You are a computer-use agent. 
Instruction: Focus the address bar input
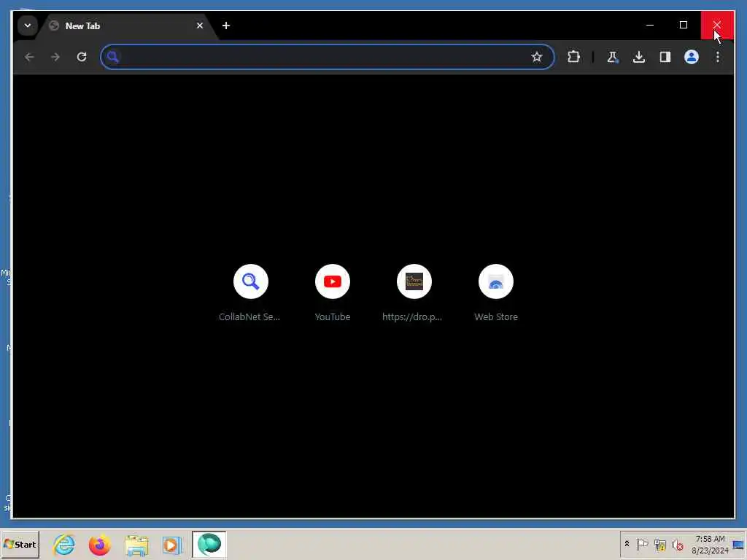(x=328, y=57)
